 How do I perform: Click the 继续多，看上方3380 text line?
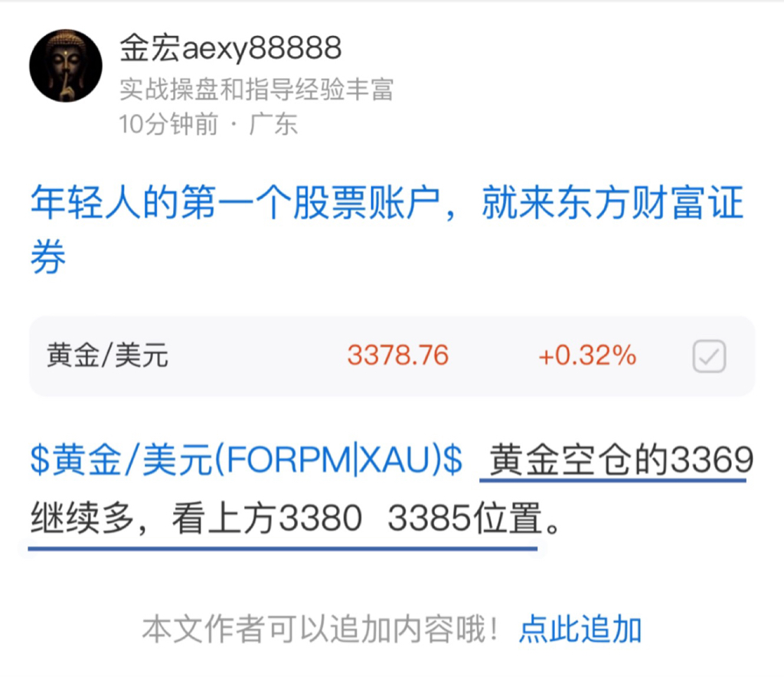196,518
